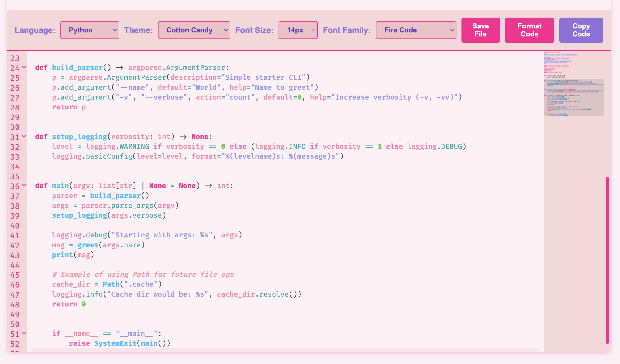Screen dimensions: 620x364
Task: Collapse the setup_logging function fold arrow
Action: click(24, 136)
